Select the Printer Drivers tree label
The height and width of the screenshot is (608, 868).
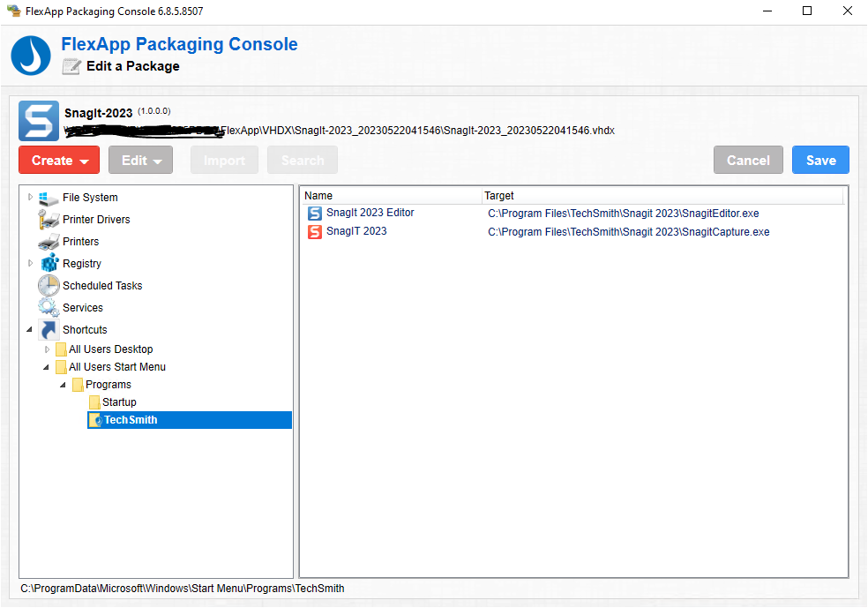click(x=96, y=220)
